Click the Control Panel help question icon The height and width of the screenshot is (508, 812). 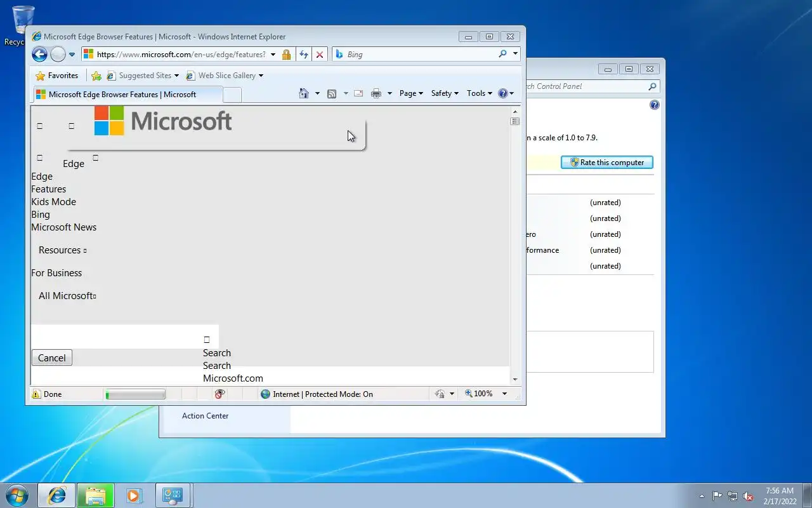655,105
